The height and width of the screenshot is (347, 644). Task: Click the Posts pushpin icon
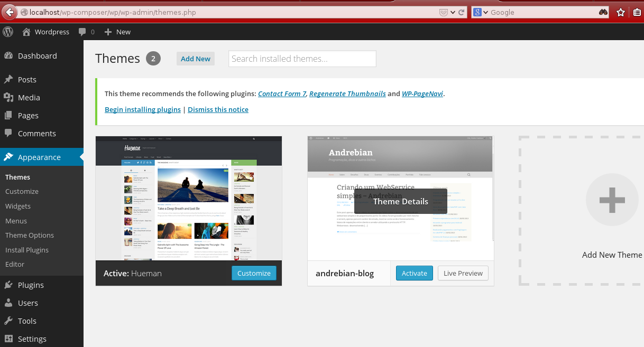click(8, 80)
